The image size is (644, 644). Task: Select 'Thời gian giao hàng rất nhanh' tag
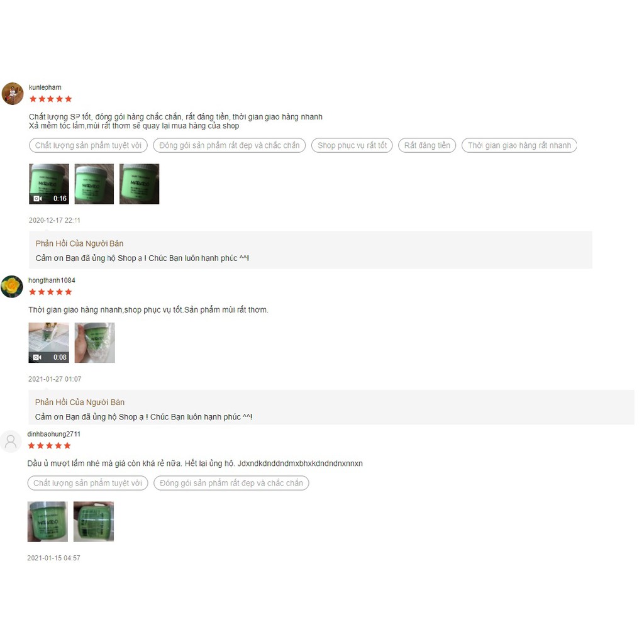pyautogui.click(x=519, y=145)
